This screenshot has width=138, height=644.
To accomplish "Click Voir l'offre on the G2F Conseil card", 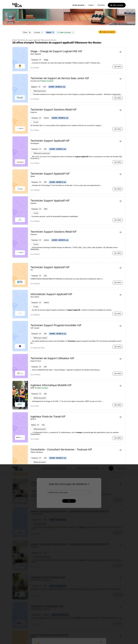I will [x=117, y=347].
